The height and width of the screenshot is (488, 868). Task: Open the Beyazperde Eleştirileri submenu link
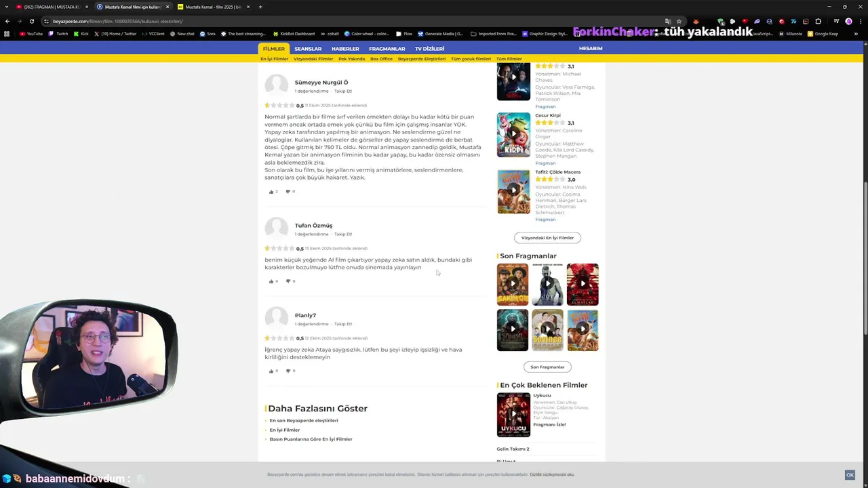(422, 59)
